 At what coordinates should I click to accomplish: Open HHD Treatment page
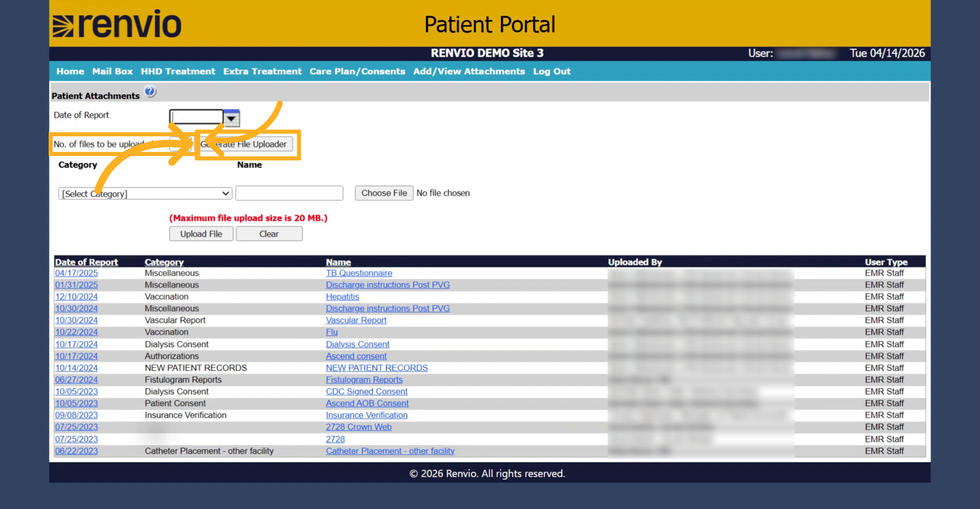pyautogui.click(x=178, y=71)
